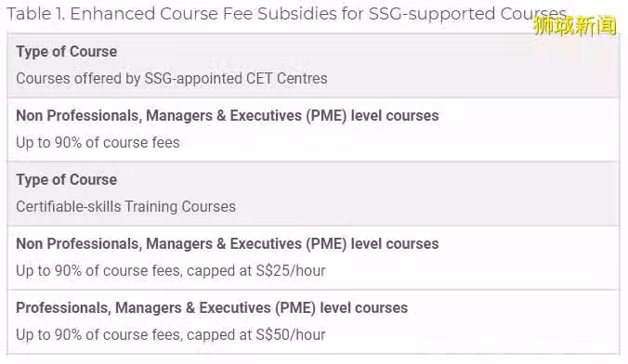Click 'CET Centres' words in first row
628x364 pixels.
[x=287, y=79]
